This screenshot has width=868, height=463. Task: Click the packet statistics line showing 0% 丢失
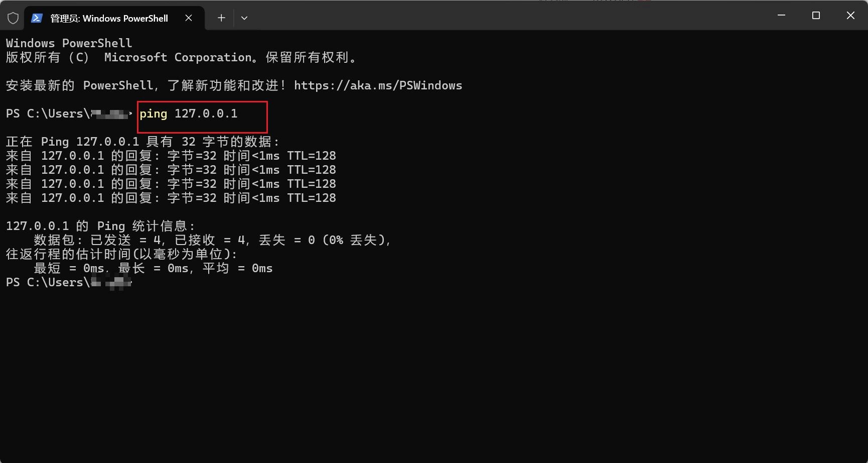point(212,240)
